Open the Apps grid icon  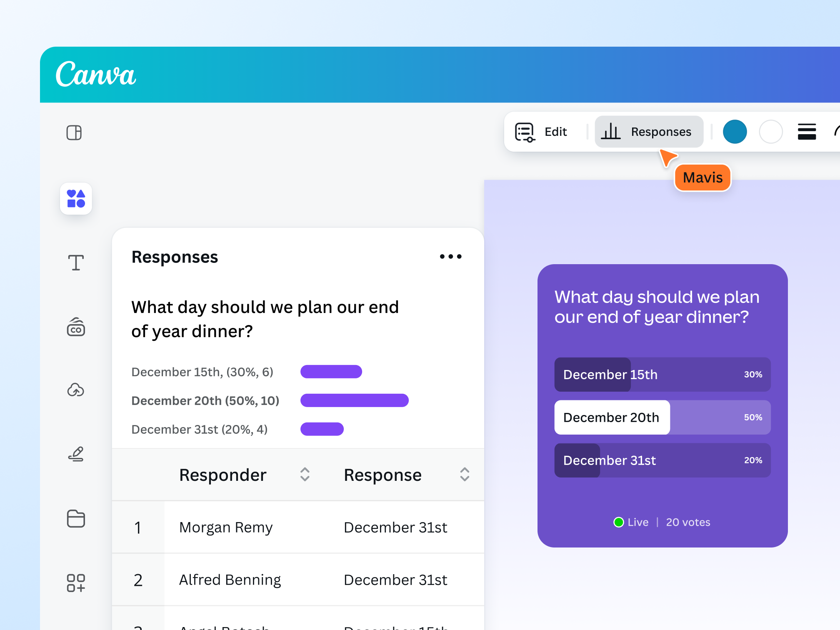pos(76,583)
